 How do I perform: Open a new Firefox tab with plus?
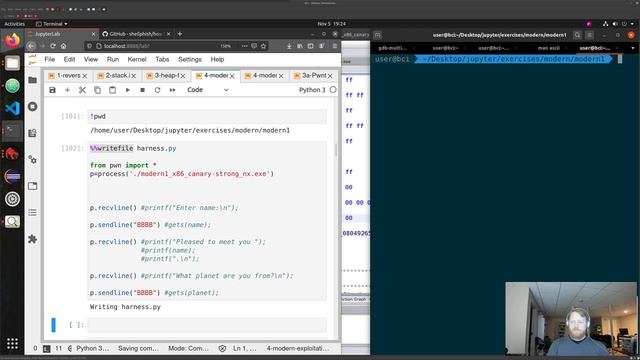tap(180, 34)
